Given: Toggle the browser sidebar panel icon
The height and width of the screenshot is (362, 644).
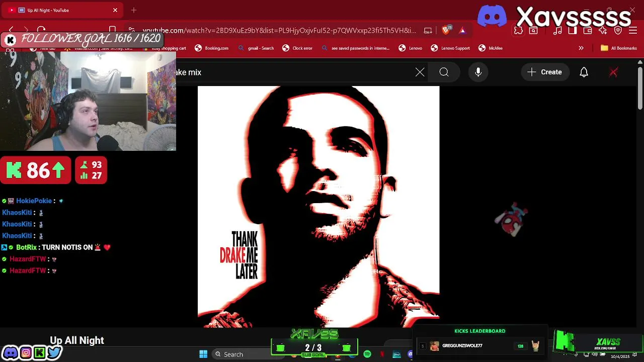Looking at the screenshot, I should click(x=573, y=31).
